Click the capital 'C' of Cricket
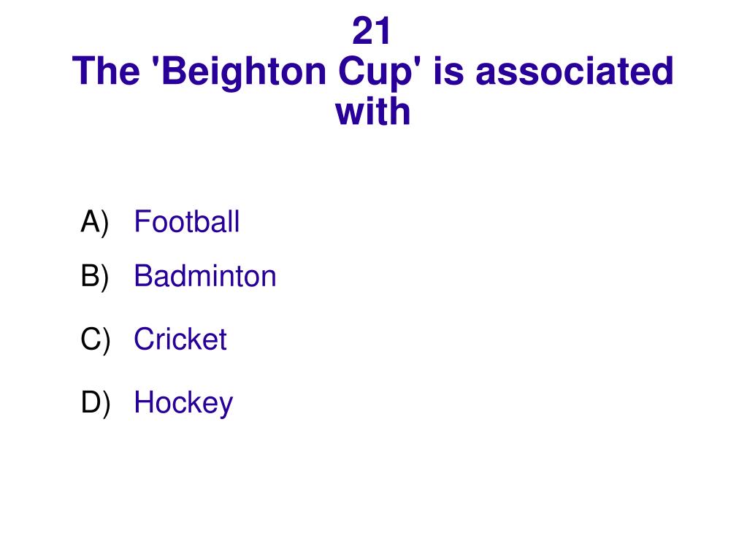Viewport: 747px width, 560px height. (x=145, y=339)
